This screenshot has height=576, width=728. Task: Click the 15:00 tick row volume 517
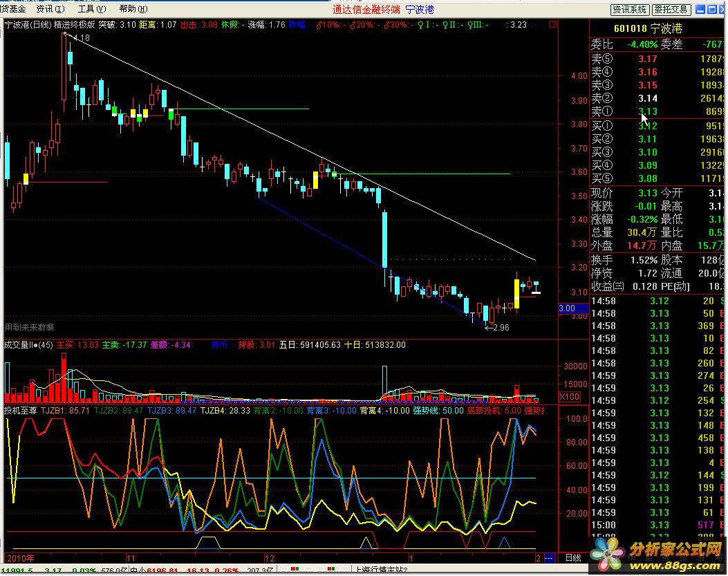tap(705, 525)
